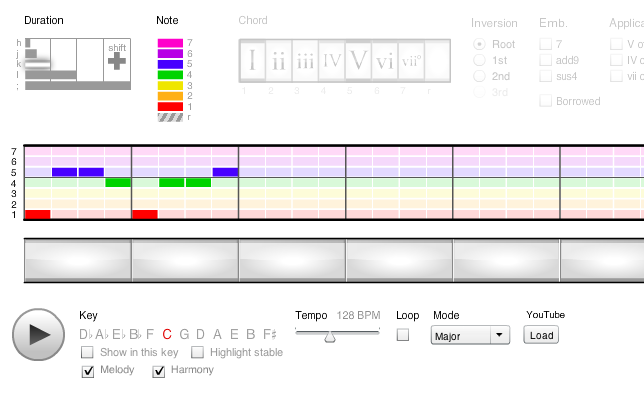Click the shift plus duration icon
This screenshot has width=644, height=399.
pyautogui.click(x=117, y=61)
